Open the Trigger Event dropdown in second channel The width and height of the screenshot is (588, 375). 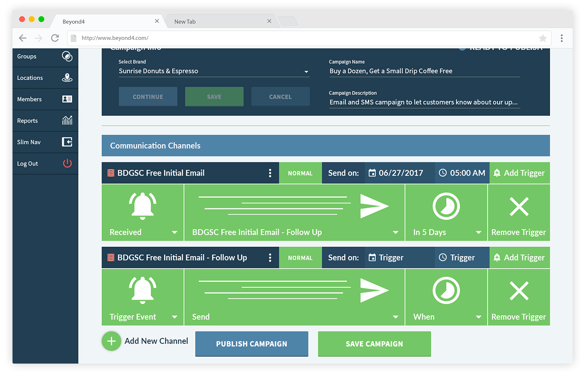(174, 317)
